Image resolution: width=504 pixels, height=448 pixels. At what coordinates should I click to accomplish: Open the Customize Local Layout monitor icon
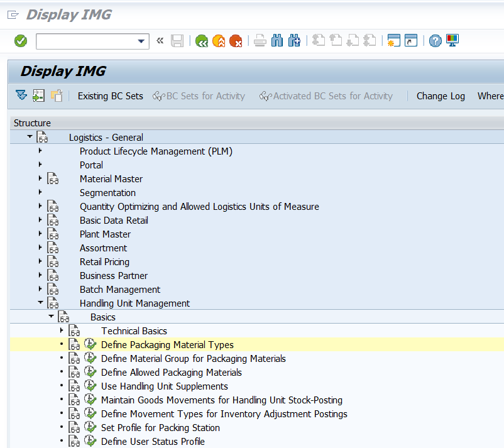(452, 41)
